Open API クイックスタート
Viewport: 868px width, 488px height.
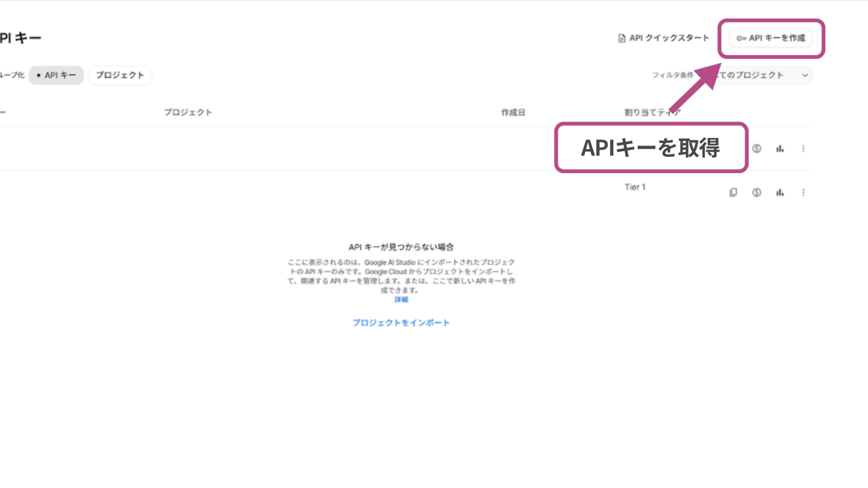click(665, 38)
